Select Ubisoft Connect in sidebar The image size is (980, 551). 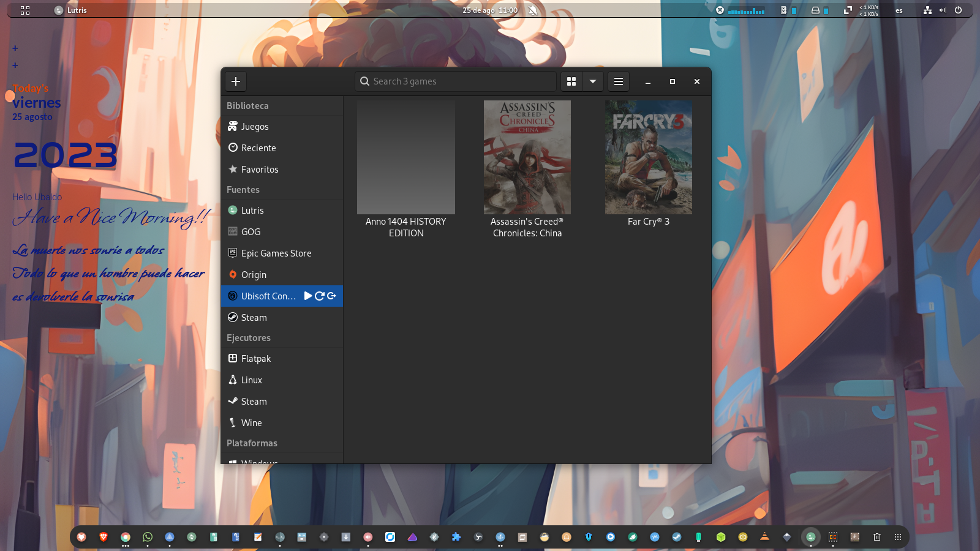pyautogui.click(x=282, y=296)
